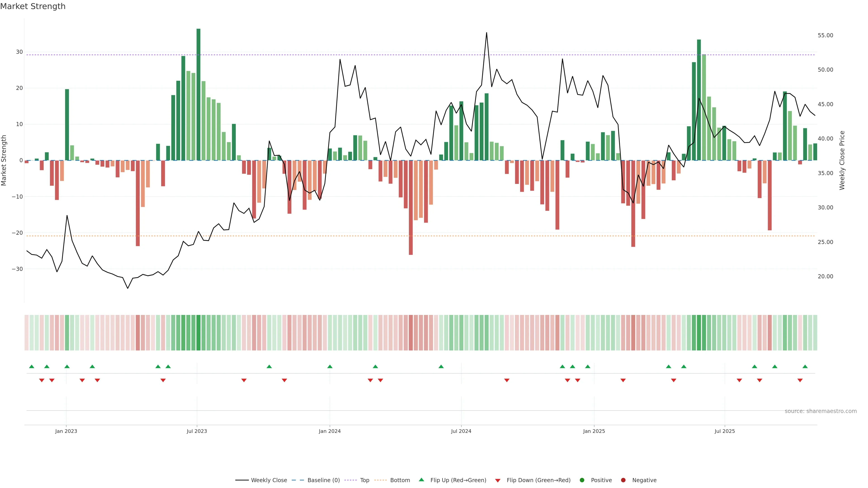Click the Market Strength chart title
Screen dimensions: 868x488
(x=33, y=6)
